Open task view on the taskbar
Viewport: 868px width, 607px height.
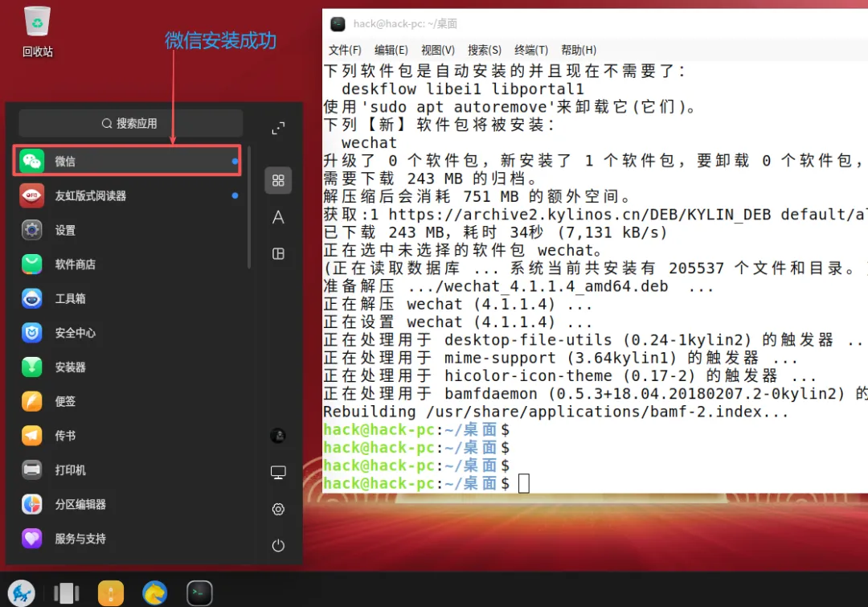tap(67, 593)
